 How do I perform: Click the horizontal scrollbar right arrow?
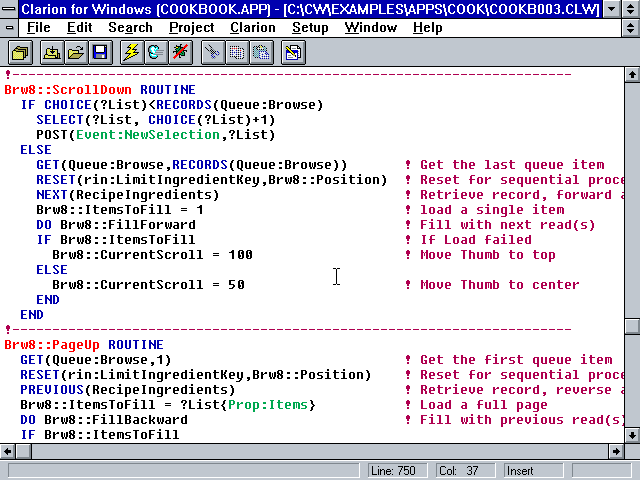(616, 451)
